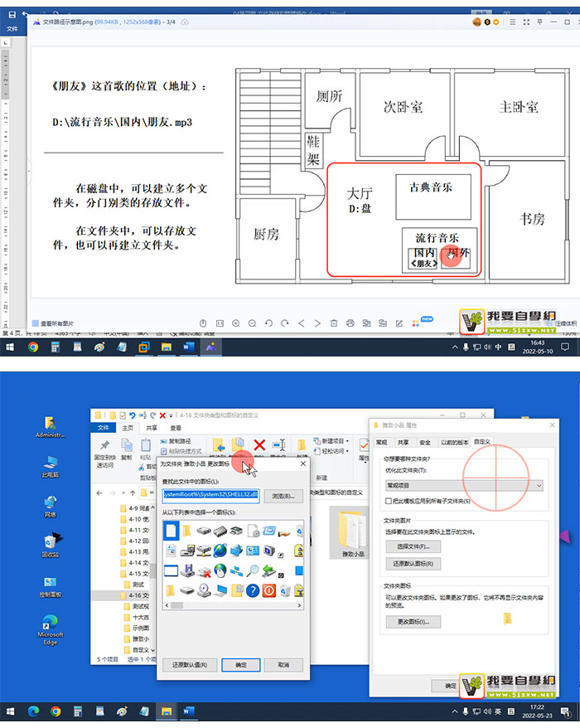Click 更改图标(I)... in properties dialog
The width and height of the screenshot is (580, 728).
(x=413, y=622)
